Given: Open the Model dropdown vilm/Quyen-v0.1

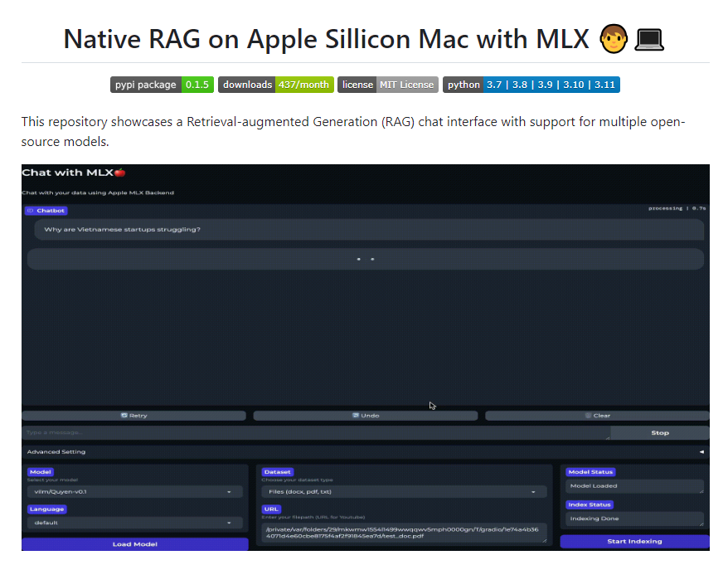Looking at the screenshot, I should pyautogui.click(x=134, y=492).
